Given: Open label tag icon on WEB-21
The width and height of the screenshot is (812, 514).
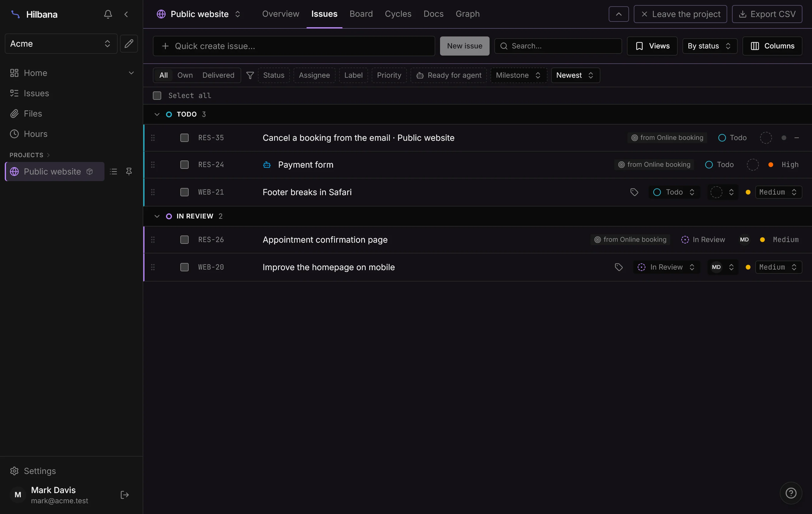Looking at the screenshot, I should pos(634,192).
